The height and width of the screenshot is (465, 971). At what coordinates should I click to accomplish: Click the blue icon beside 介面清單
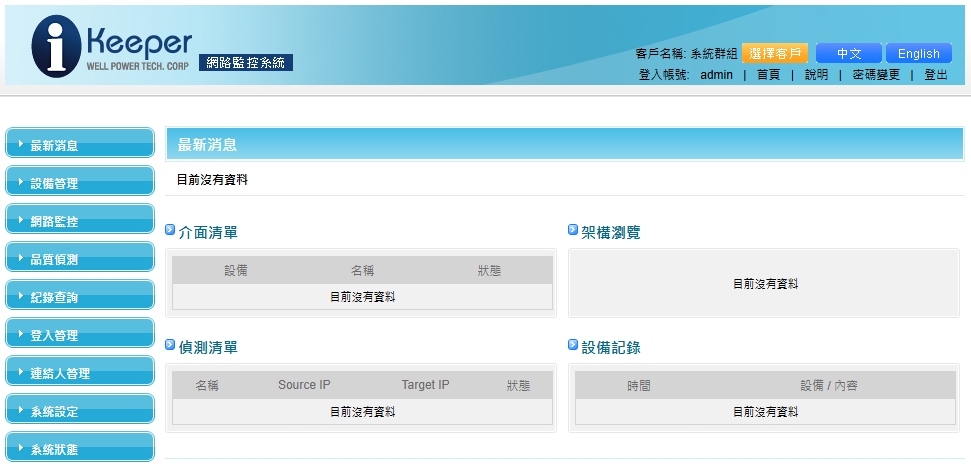(x=170, y=231)
